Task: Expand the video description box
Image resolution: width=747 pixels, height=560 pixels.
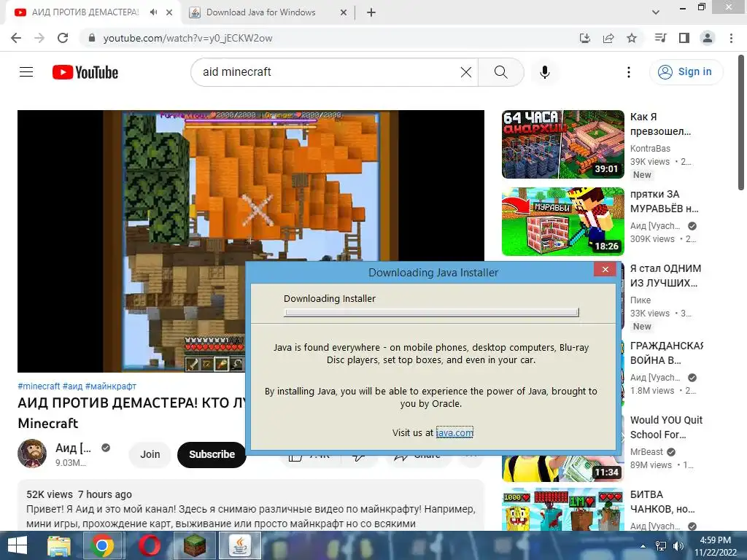Action: click(x=251, y=506)
